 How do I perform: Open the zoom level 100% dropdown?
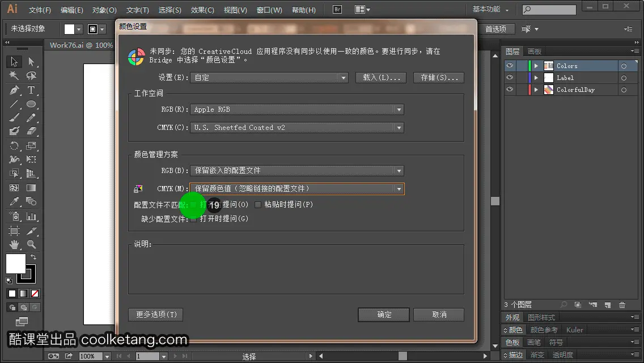click(107, 356)
